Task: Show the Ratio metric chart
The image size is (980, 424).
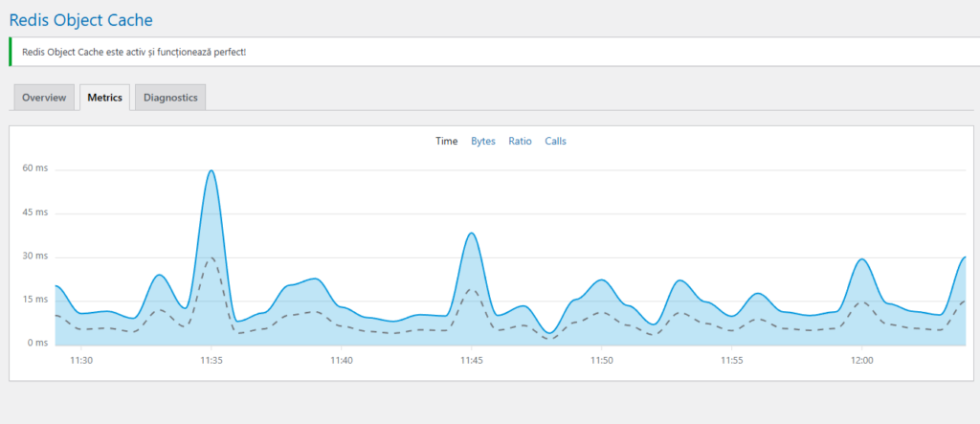Action: (520, 142)
